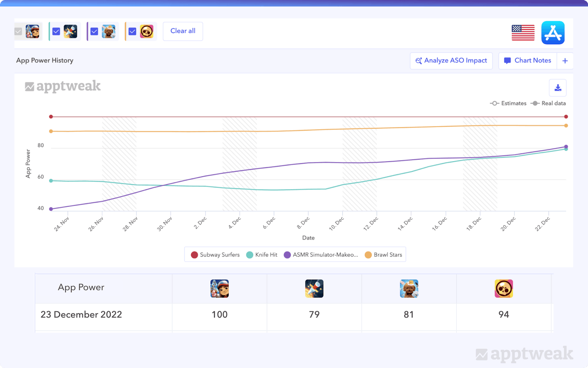This screenshot has height=368, width=588.
Task: Open Chart Notes
Action: [x=527, y=61]
